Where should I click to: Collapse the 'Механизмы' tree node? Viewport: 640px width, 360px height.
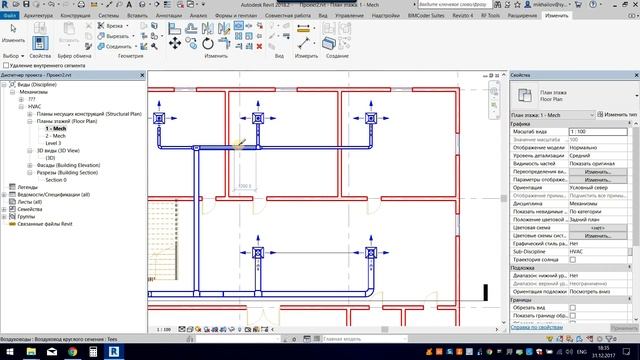point(13,92)
